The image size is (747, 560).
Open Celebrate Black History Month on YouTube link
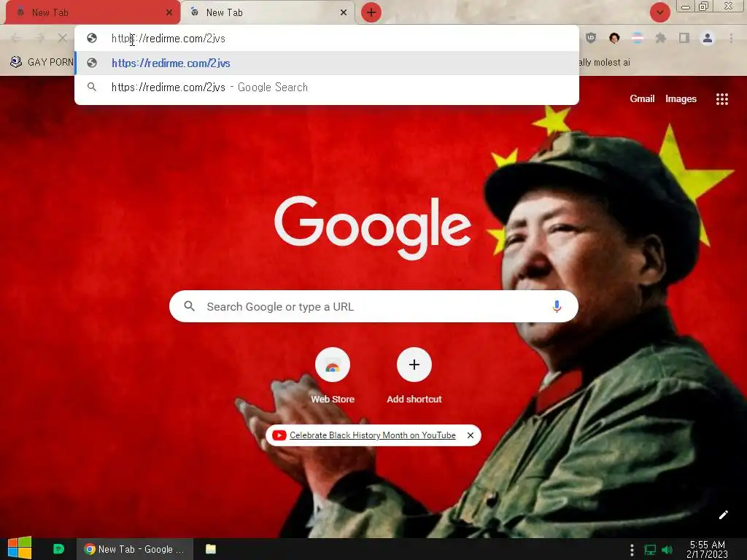[x=373, y=435]
